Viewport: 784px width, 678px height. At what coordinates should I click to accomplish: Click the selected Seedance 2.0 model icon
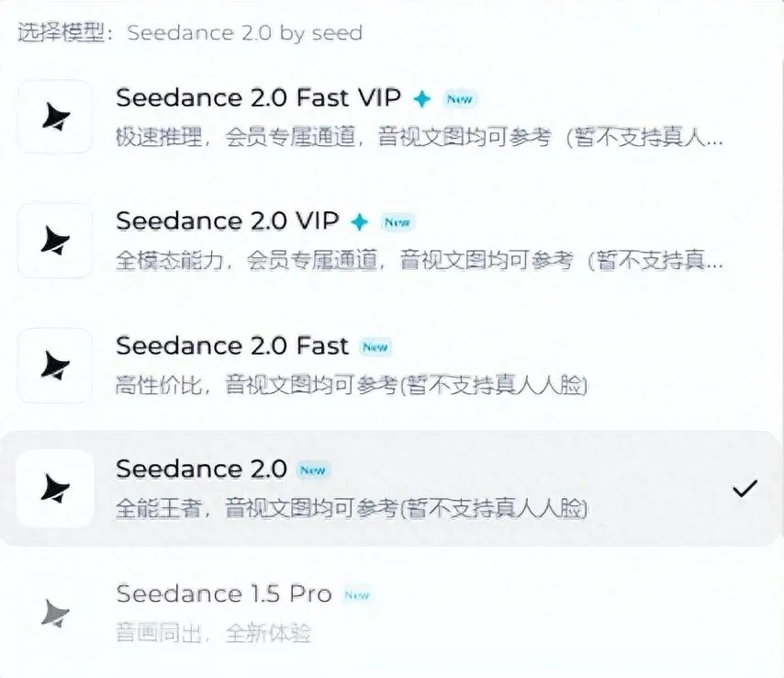pyautogui.click(x=55, y=489)
